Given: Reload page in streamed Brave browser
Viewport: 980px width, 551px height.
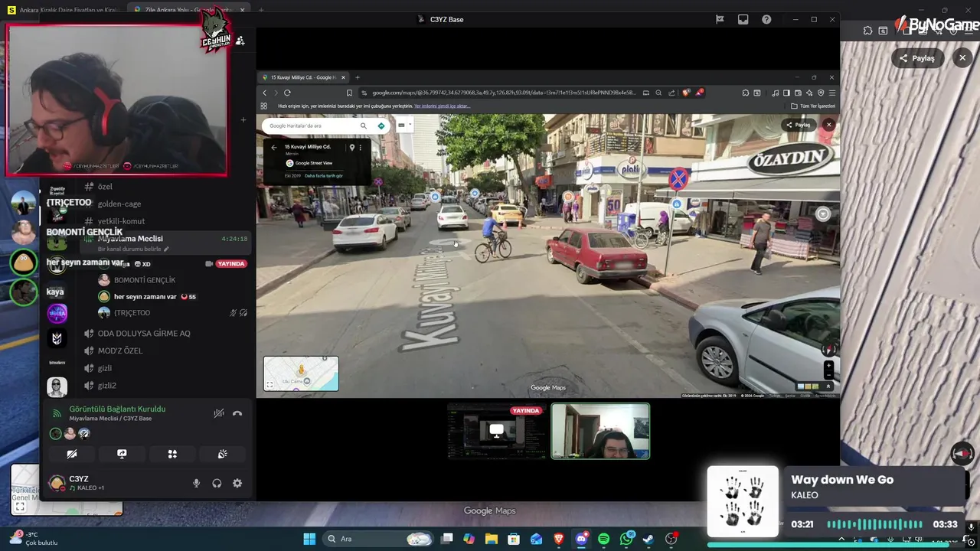Looking at the screenshot, I should pyautogui.click(x=287, y=93).
